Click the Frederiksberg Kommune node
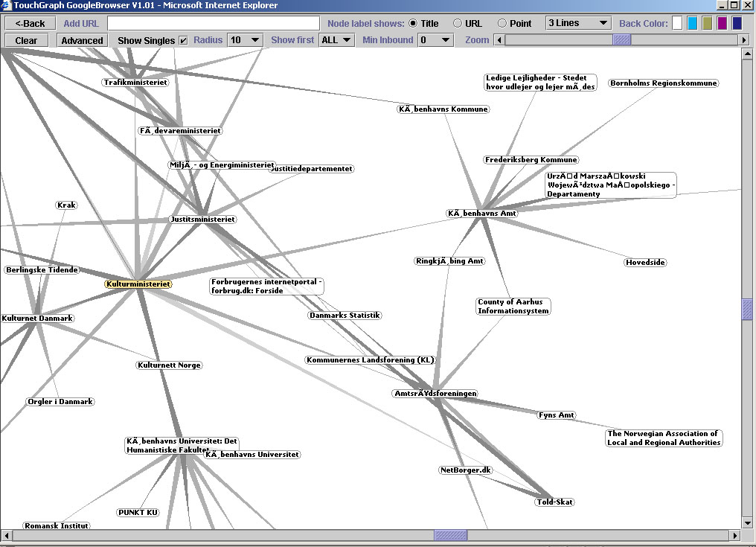The image size is (756, 547). [x=531, y=160]
